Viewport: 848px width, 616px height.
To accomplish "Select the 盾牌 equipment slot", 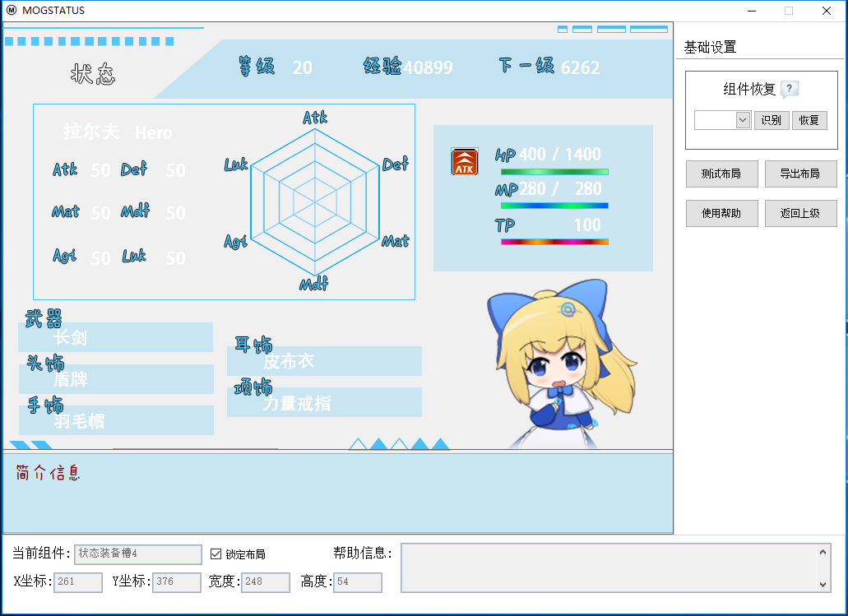I will (116, 379).
